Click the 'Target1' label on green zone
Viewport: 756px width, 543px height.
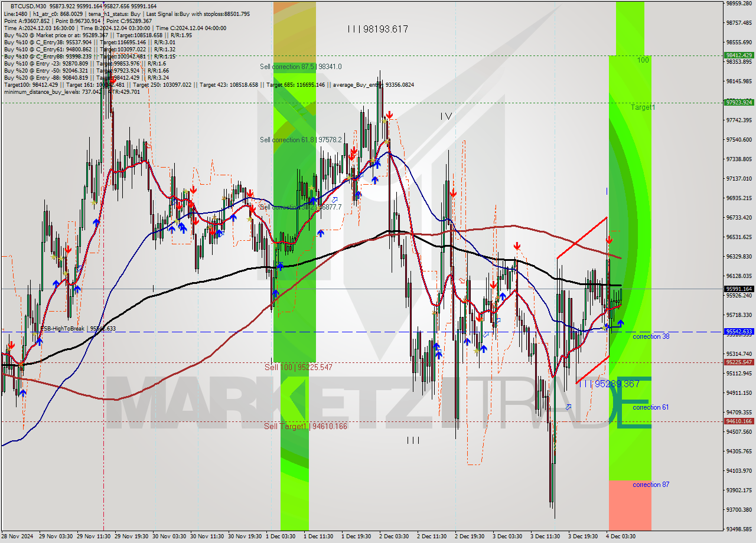(x=643, y=107)
